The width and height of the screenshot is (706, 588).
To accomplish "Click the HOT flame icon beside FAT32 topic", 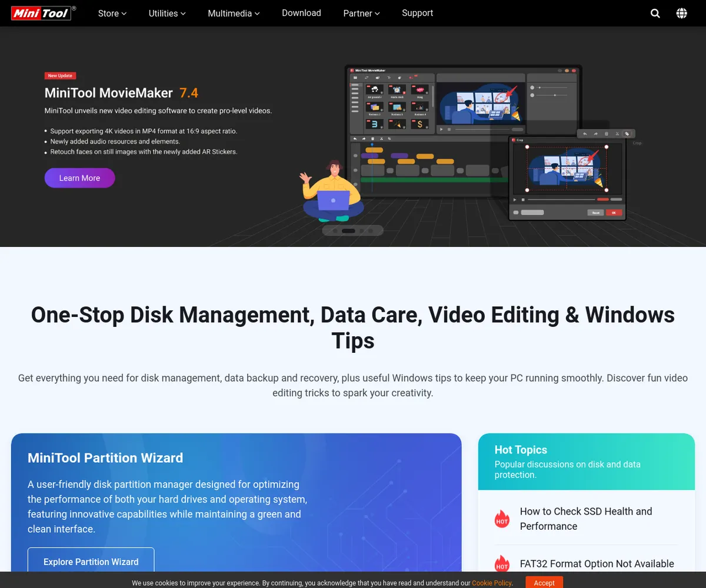I will pos(502,564).
